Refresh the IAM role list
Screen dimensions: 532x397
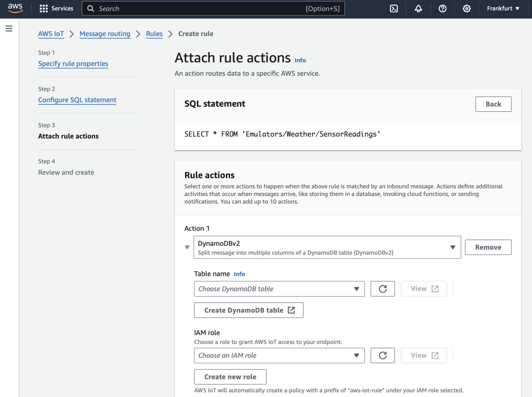pos(382,355)
